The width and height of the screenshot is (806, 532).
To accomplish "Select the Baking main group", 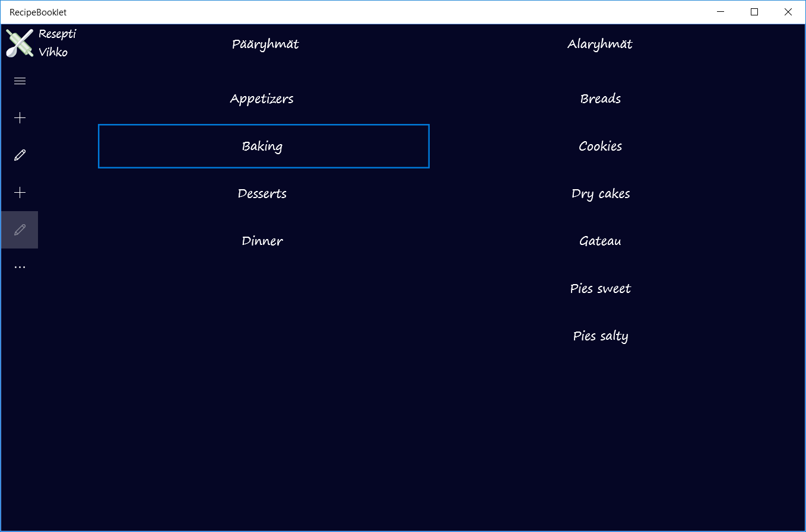I will coord(263,146).
